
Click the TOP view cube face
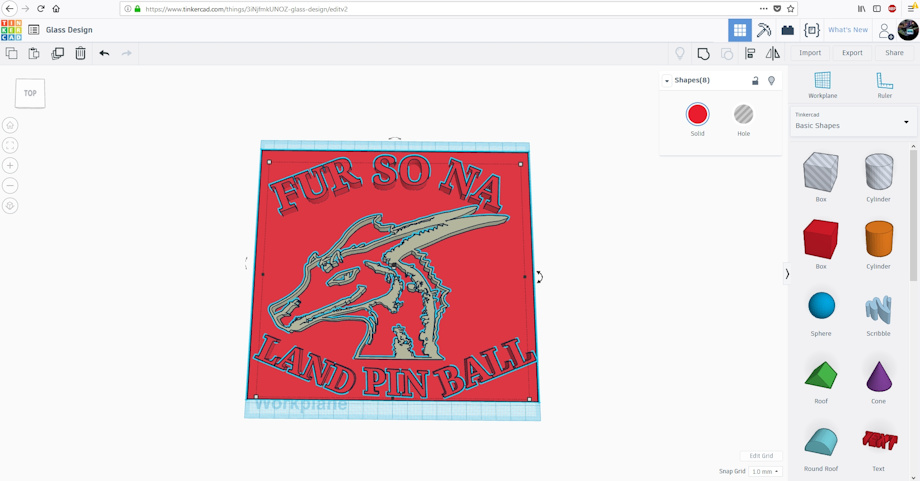[30, 93]
